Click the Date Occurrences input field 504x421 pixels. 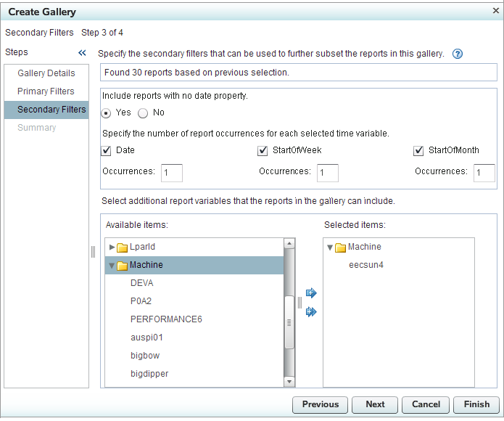click(172, 173)
